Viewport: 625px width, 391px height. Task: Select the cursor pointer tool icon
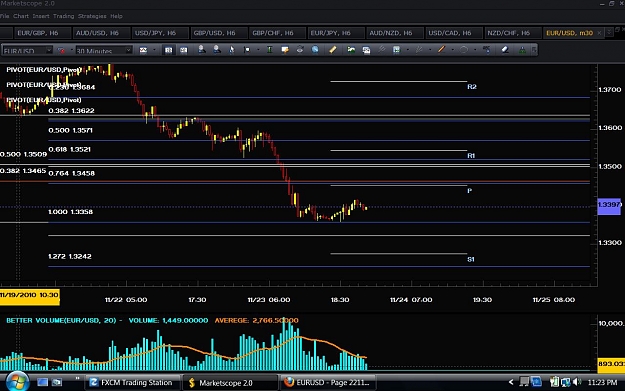(x=232, y=50)
